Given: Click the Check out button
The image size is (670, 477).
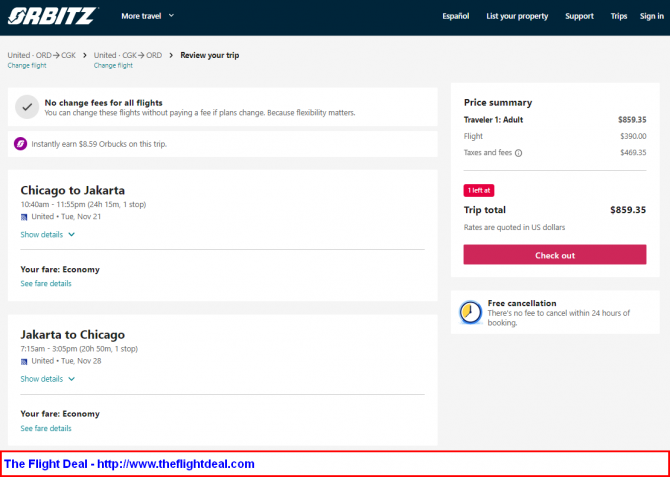Looking at the screenshot, I should [555, 255].
